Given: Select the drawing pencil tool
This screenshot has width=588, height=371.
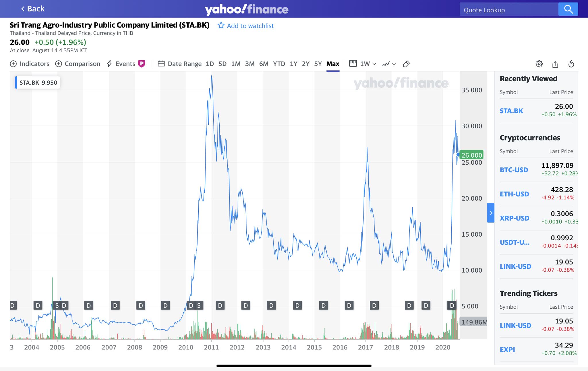Looking at the screenshot, I should [406, 64].
